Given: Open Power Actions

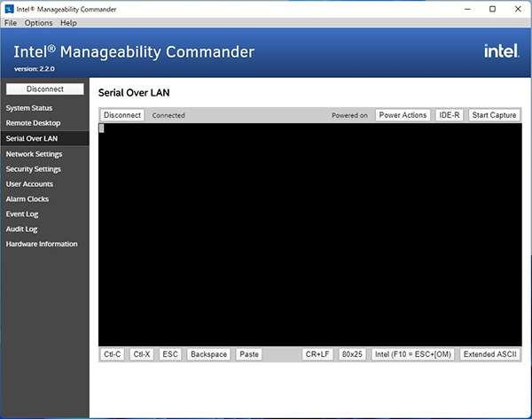Looking at the screenshot, I should [403, 115].
